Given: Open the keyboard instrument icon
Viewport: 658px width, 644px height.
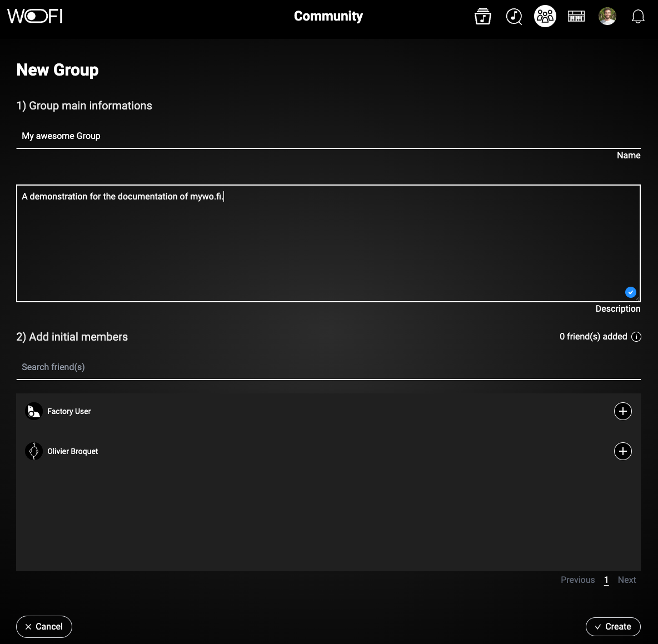Looking at the screenshot, I should tap(576, 17).
